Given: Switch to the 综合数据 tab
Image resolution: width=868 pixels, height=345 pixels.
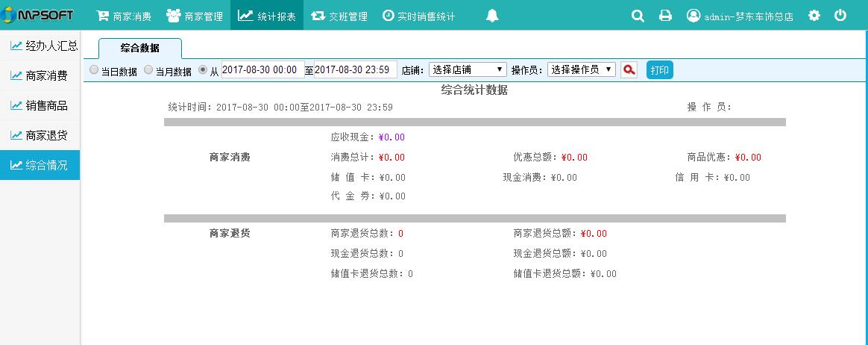Looking at the screenshot, I should pos(139,49).
